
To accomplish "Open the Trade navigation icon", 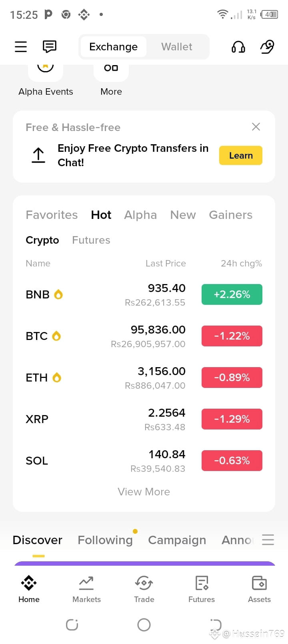I will 144,583.
